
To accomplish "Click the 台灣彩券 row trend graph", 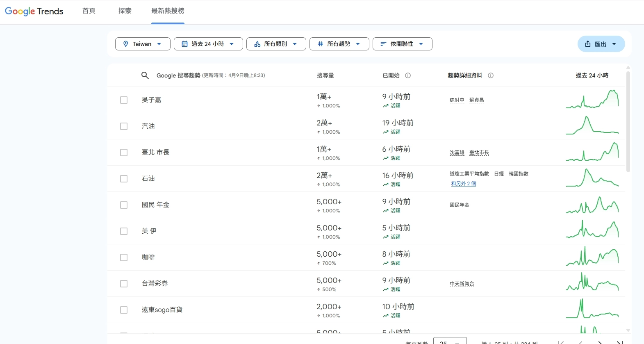I will [592, 283].
